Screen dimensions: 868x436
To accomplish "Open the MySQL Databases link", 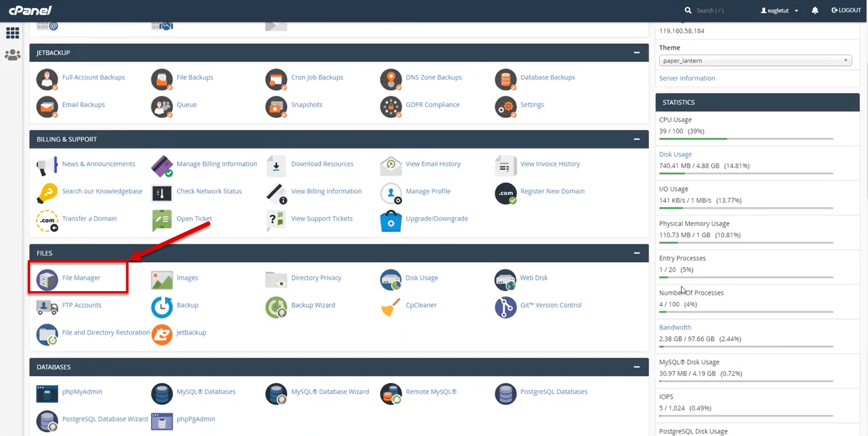I will coord(206,392).
